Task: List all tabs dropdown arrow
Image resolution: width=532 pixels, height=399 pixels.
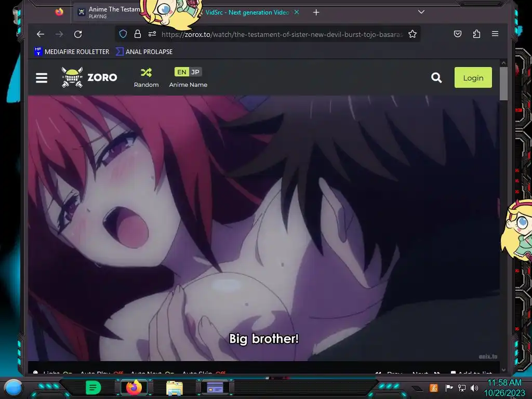Action: pos(421,12)
